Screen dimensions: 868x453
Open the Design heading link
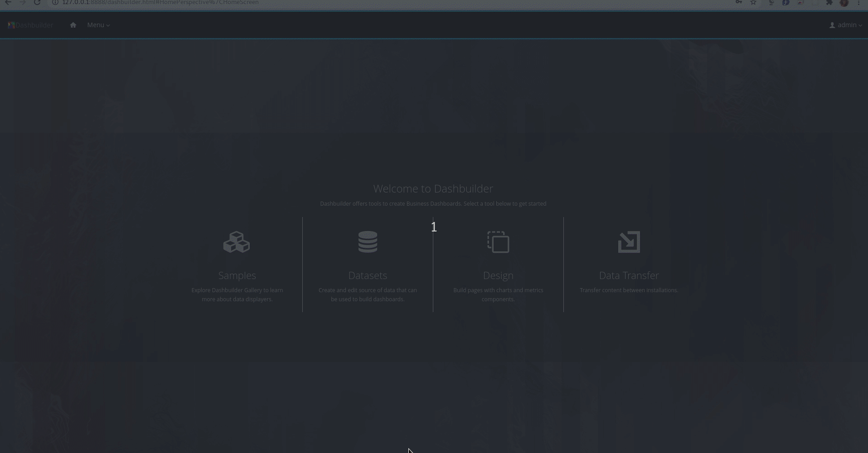pos(498,275)
